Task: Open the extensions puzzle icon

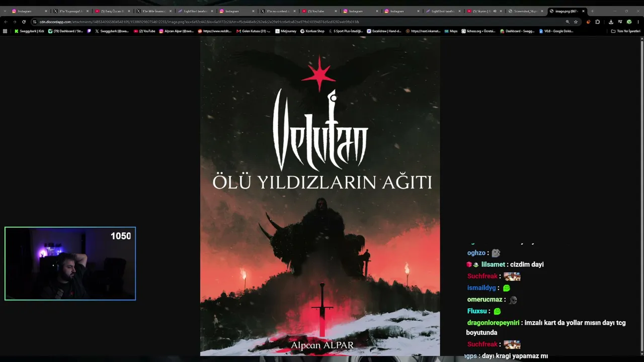Action: [598, 22]
